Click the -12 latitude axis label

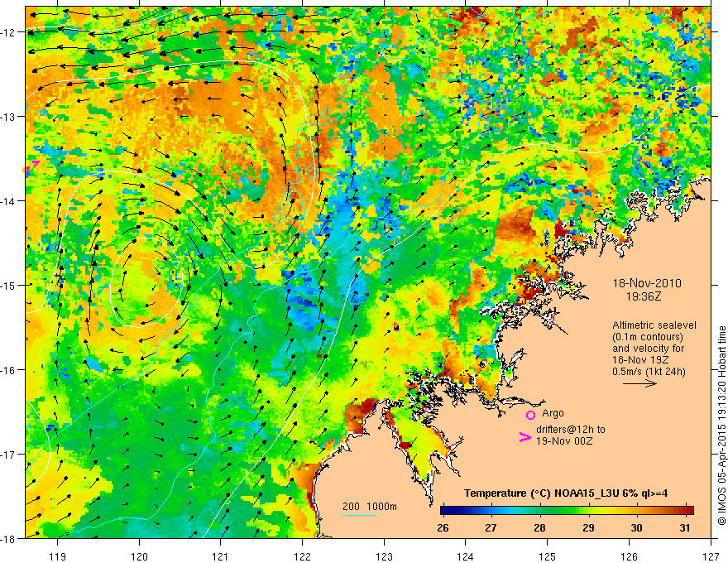point(9,32)
